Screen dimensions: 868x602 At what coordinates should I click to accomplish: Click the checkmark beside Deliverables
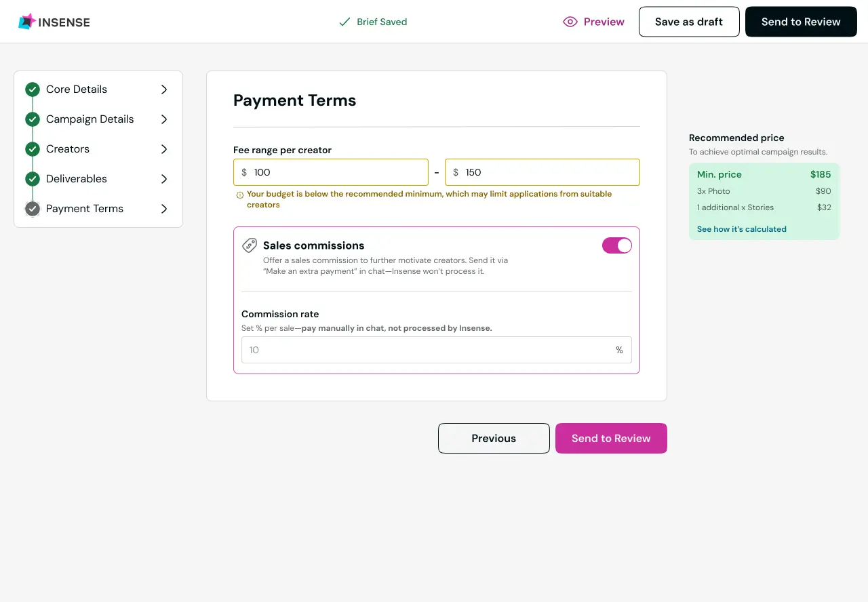(x=32, y=178)
